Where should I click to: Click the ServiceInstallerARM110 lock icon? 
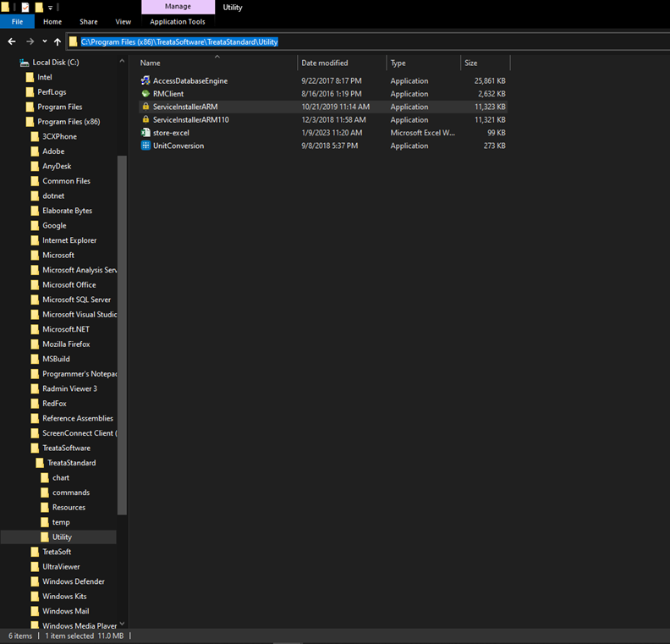(146, 120)
